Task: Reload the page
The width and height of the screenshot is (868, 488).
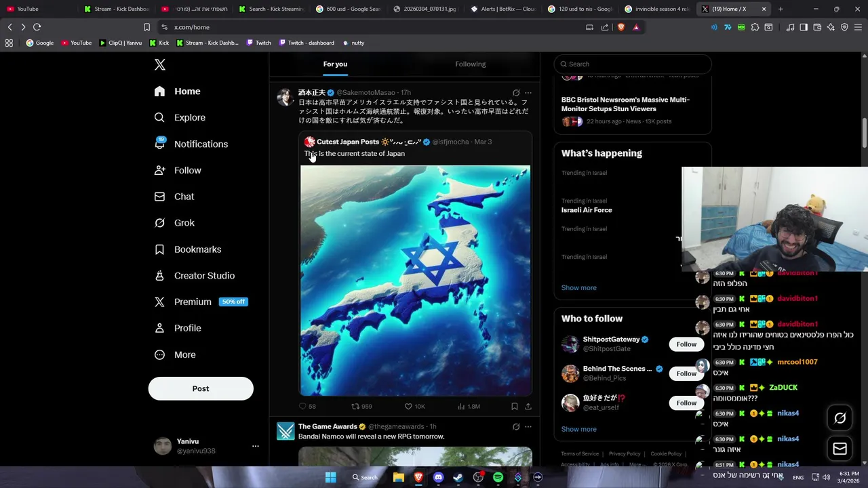Action: [37, 27]
